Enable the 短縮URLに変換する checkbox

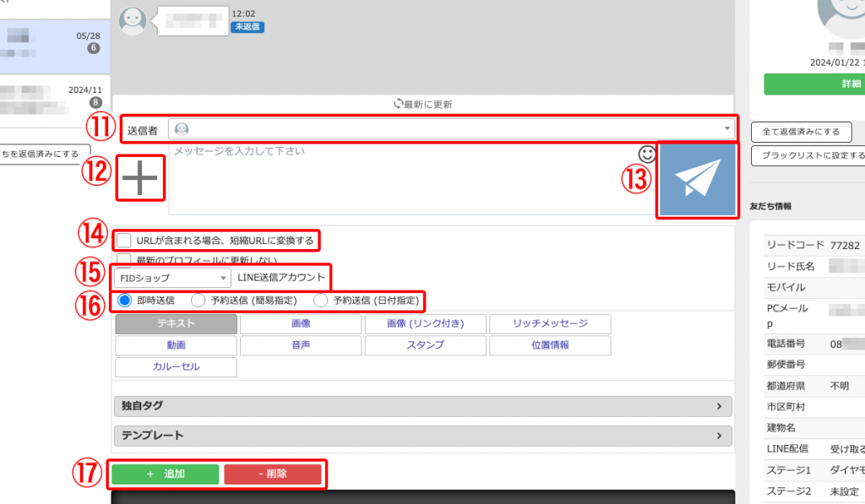124,241
